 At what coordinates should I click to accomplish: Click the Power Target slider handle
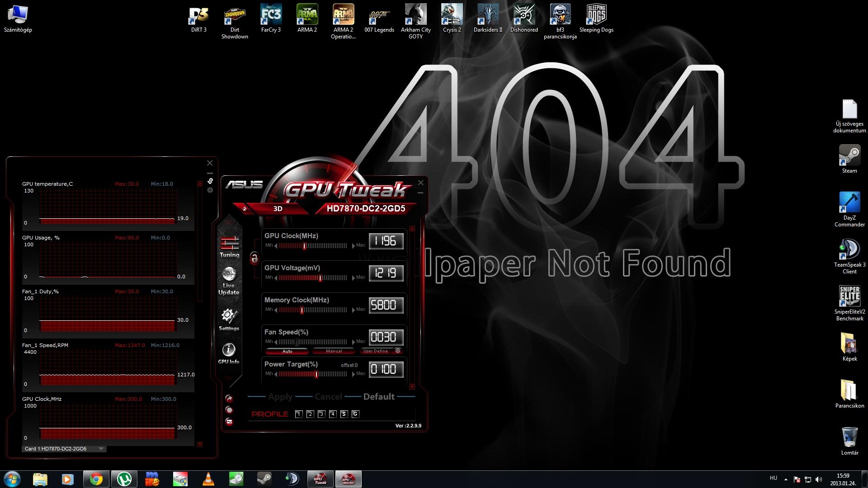pos(316,374)
